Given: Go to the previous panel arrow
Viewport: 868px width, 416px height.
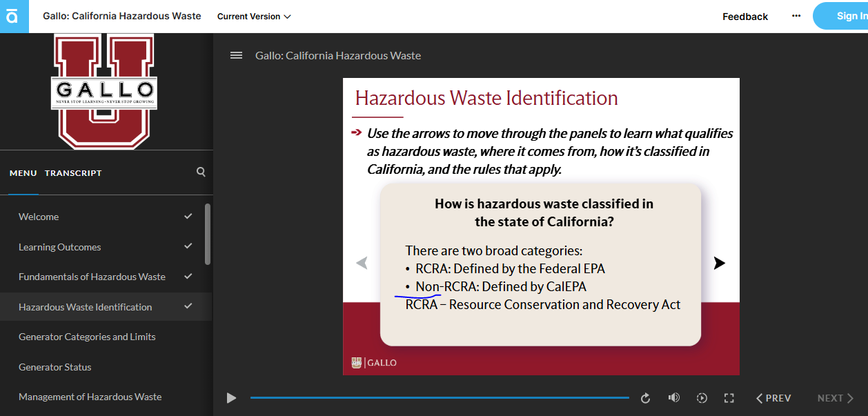Looking at the screenshot, I should click(362, 263).
